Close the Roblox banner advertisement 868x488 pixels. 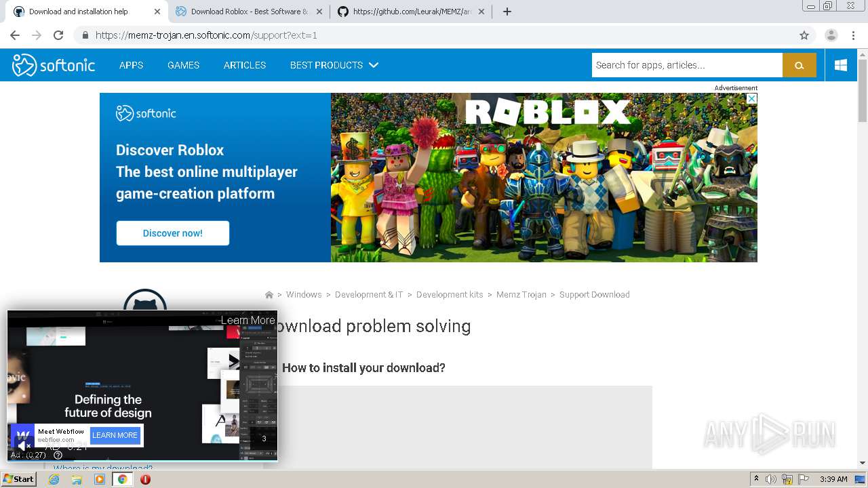click(751, 98)
